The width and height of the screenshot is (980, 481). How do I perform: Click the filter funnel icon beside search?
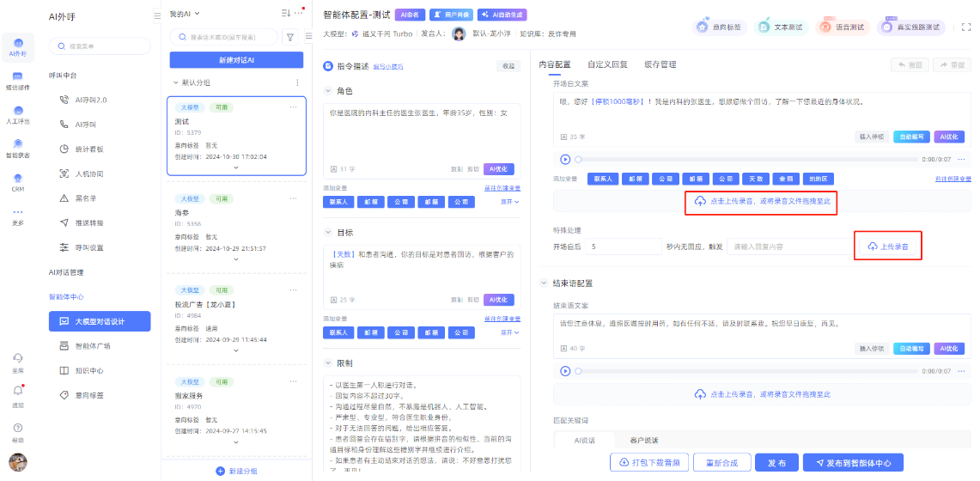289,37
